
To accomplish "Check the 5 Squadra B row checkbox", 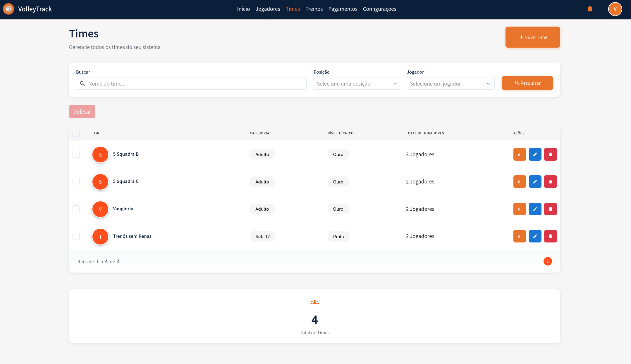I will [76, 154].
